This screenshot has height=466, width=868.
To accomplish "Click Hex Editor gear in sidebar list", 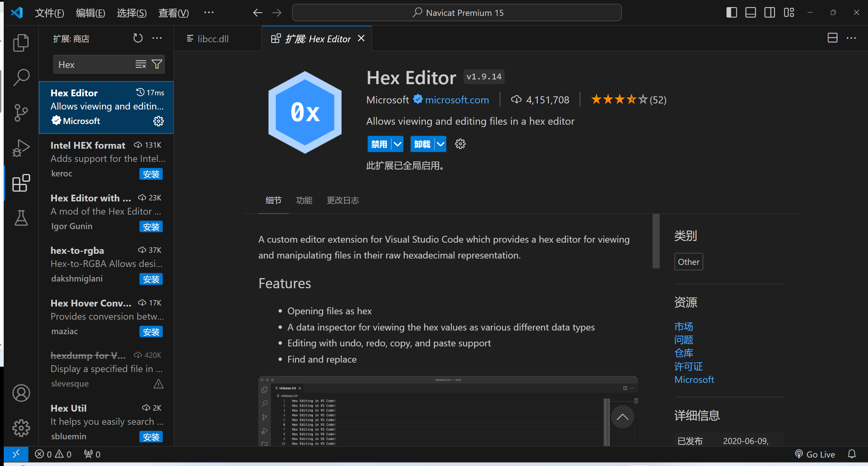I will (x=158, y=121).
